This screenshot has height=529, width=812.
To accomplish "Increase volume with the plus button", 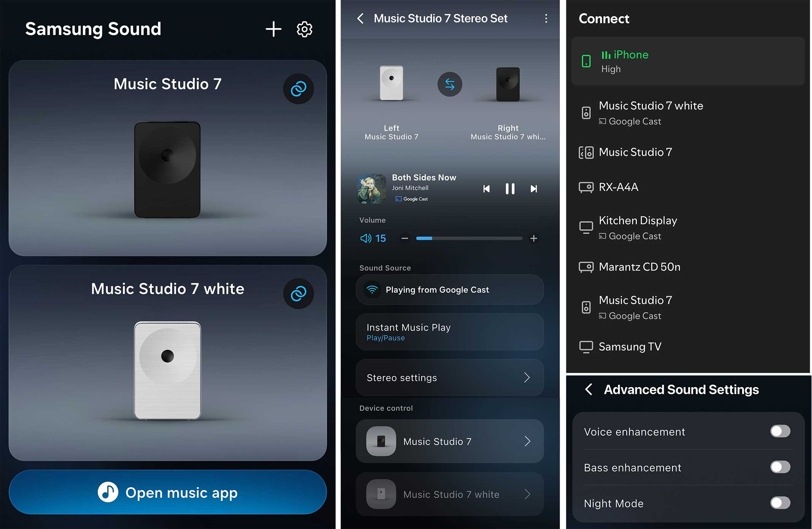I will pos(534,238).
